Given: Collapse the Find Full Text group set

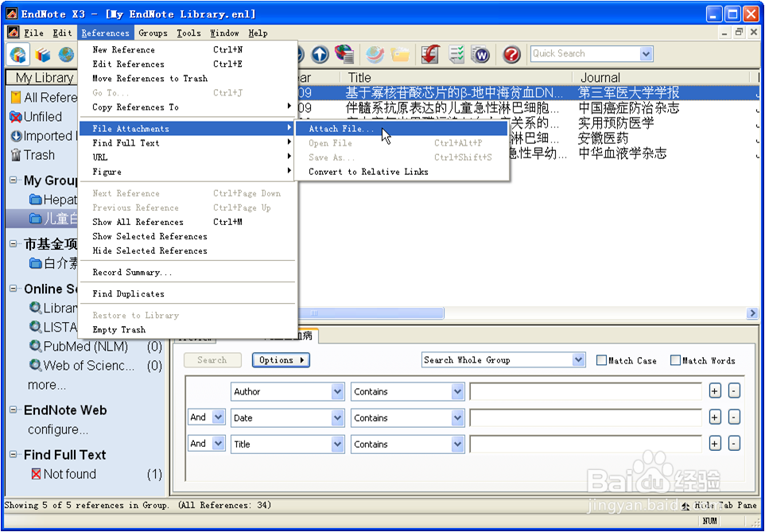Looking at the screenshot, I should click(14, 454).
